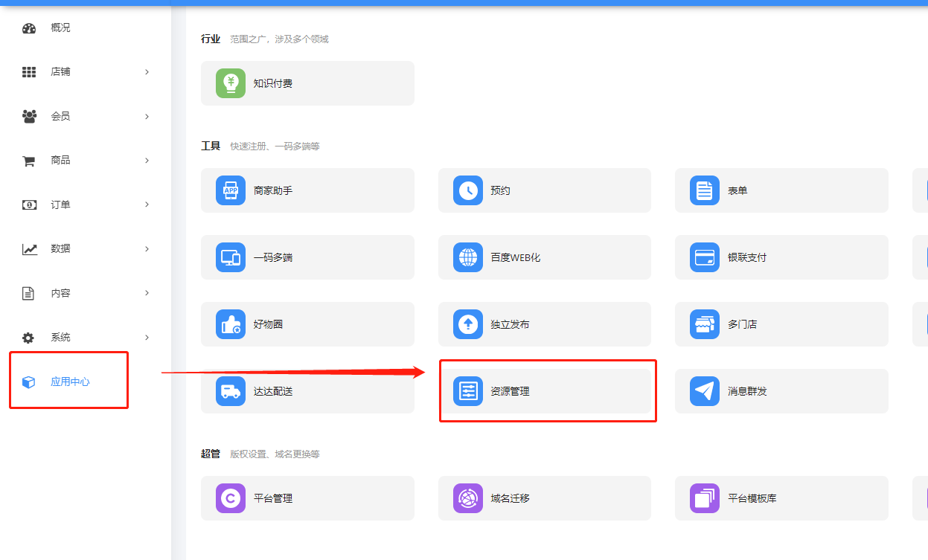Click the 独立发布 upload arrow icon

[468, 324]
